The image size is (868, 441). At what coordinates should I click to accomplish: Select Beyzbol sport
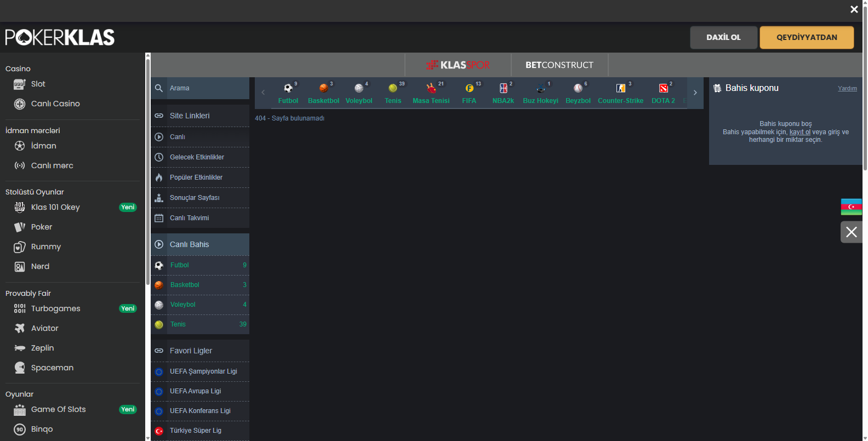coord(578,93)
